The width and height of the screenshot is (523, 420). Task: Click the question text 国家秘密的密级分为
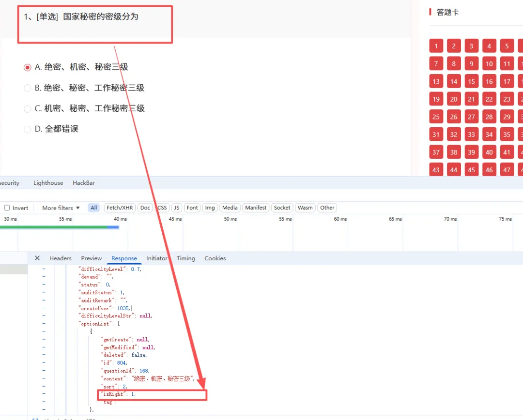coord(100,16)
